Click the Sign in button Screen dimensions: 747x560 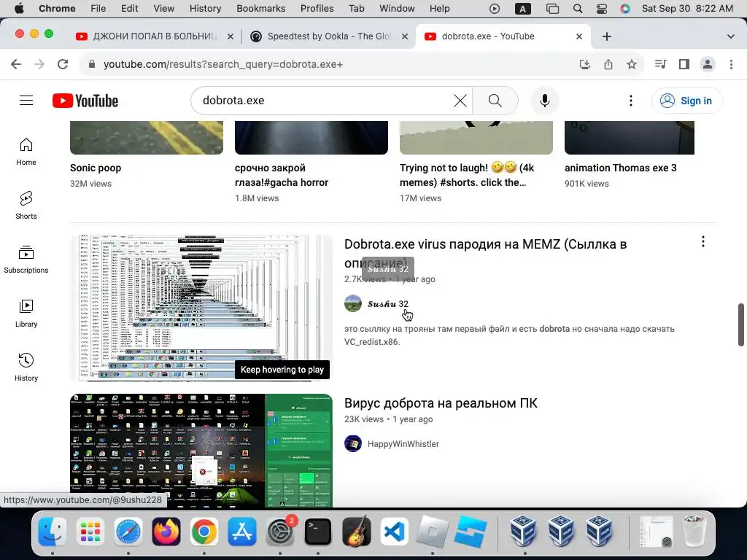point(687,101)
